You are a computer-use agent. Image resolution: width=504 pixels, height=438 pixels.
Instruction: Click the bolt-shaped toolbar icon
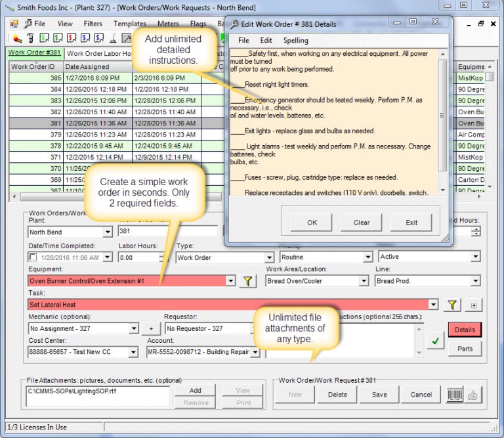point(31,38)
